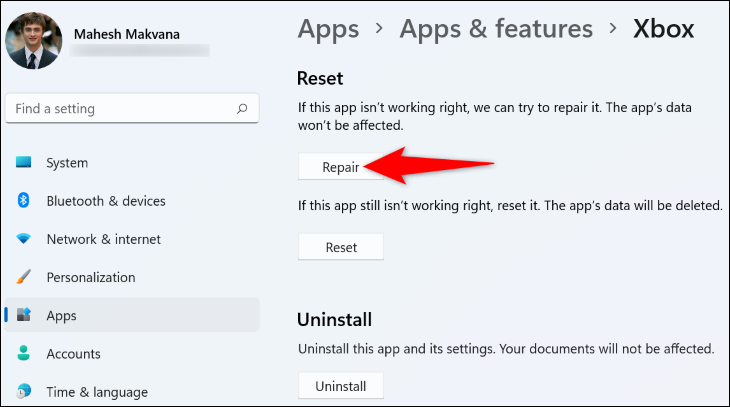Go back to Apps & features breadcrumb
730x407 pixels.
[x=496, y=28]
